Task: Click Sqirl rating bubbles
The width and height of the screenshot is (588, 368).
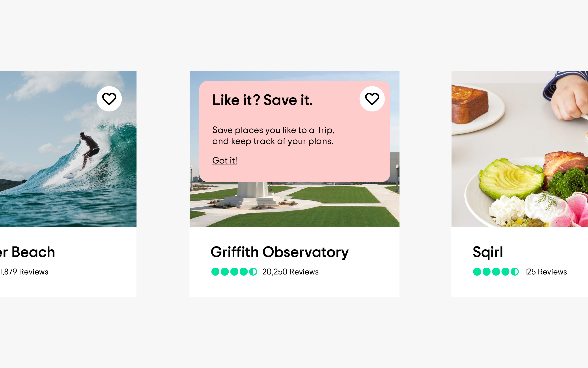Action: point(496,272)
